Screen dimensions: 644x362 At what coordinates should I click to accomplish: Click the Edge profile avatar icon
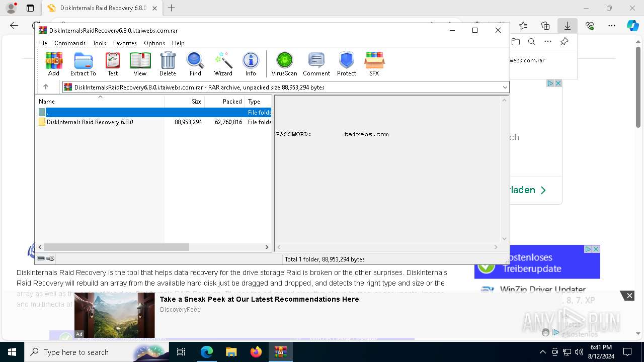point(11,8)
